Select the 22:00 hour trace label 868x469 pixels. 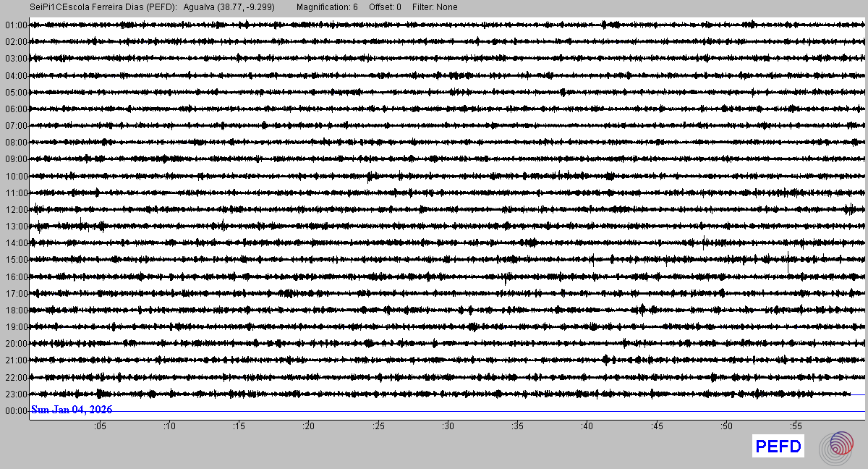(15, 378)
